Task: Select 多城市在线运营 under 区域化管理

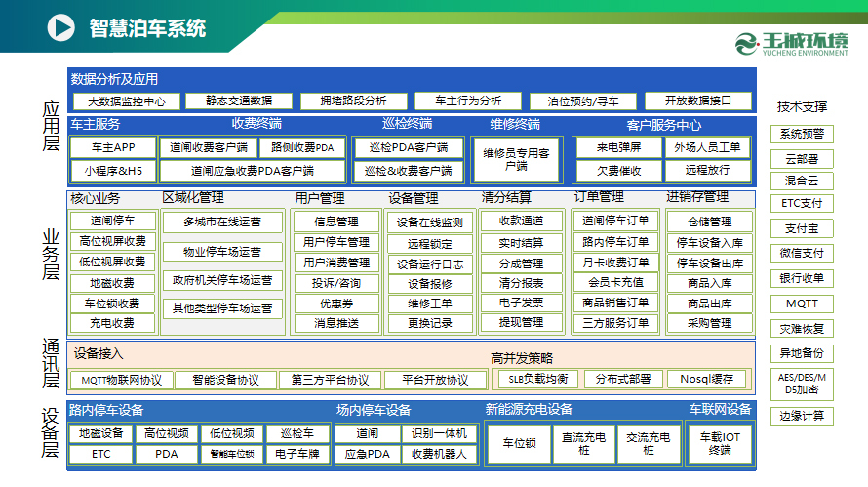Action: click(x=222, y=222)
